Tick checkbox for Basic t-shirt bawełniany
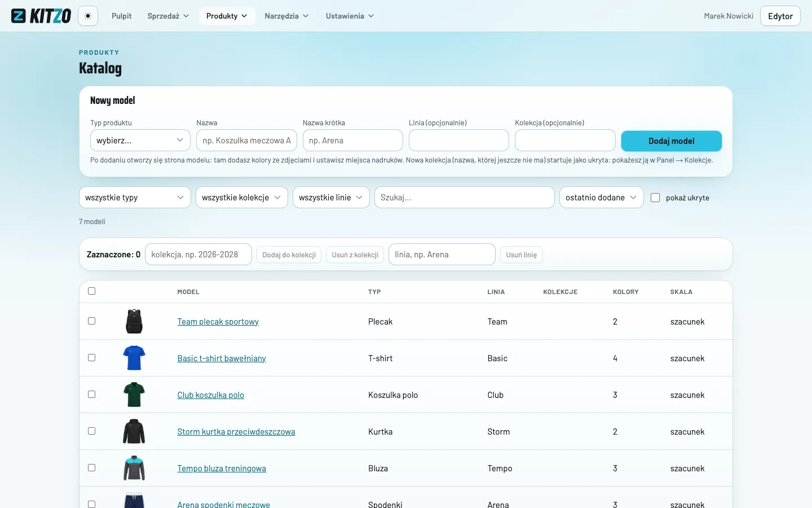 coord(92,358)
